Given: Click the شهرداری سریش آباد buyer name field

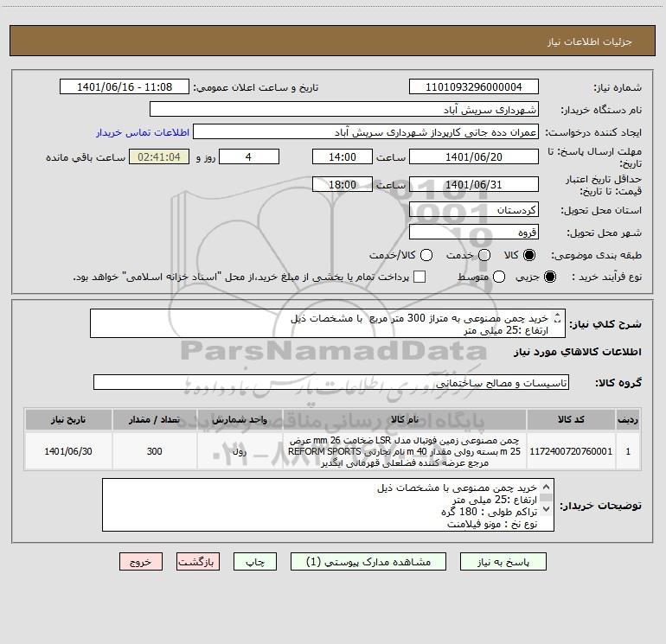Looking at the screenshot, I should [x=344, y=110].
